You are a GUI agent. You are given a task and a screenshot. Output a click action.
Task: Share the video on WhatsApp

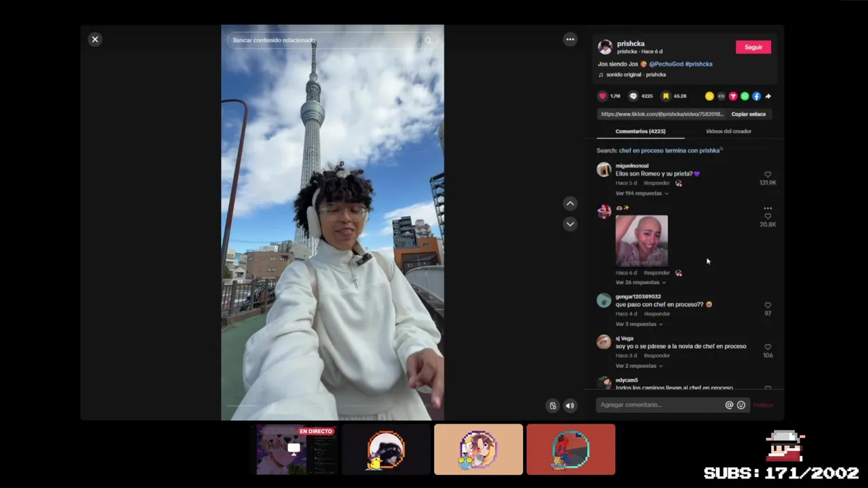click(745, 96)
